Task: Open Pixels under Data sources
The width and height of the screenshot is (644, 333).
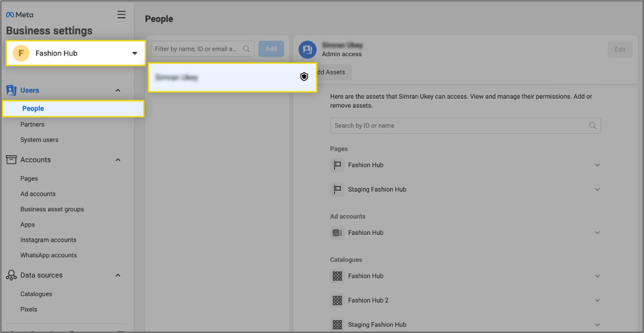Action: click(x=29, y=309)
